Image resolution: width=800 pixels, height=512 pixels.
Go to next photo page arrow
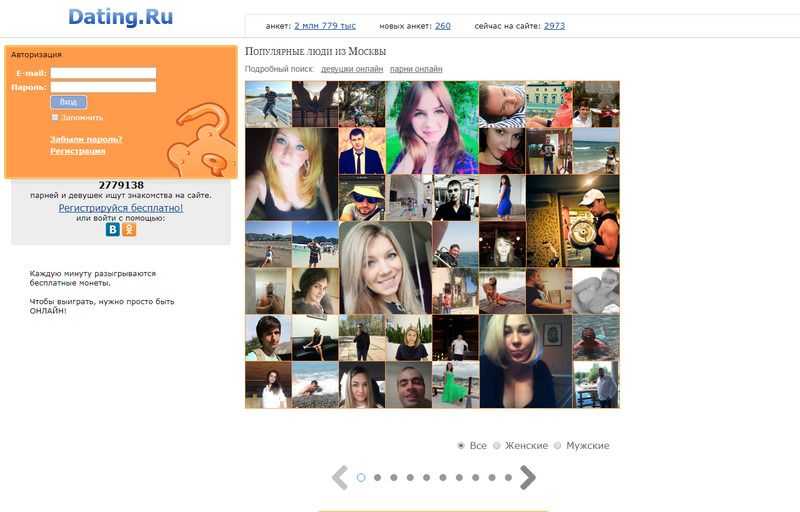point(528,477)
